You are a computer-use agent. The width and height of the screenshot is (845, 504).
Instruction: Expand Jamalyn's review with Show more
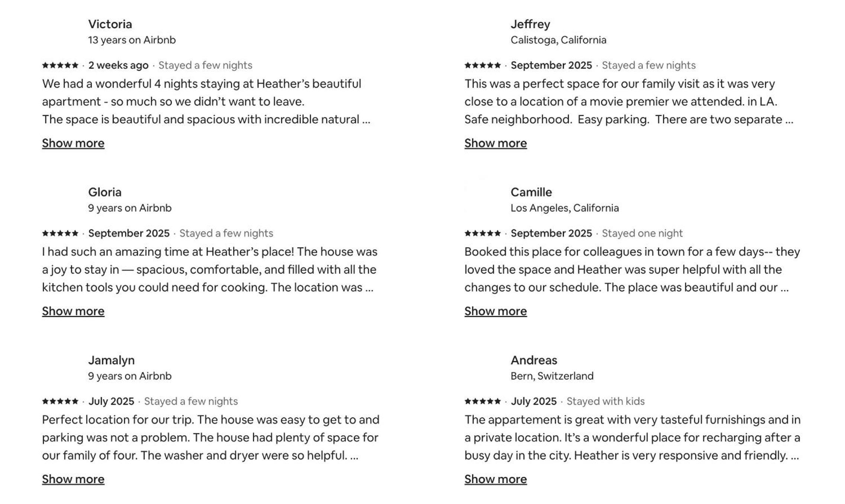[x=73, y=479]
